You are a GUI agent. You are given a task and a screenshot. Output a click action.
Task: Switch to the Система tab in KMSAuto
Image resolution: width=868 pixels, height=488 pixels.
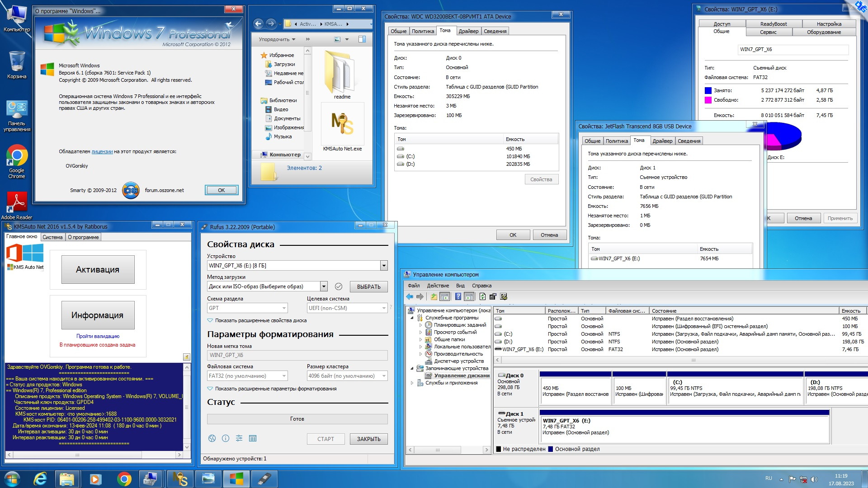click(x=52, y=237)
